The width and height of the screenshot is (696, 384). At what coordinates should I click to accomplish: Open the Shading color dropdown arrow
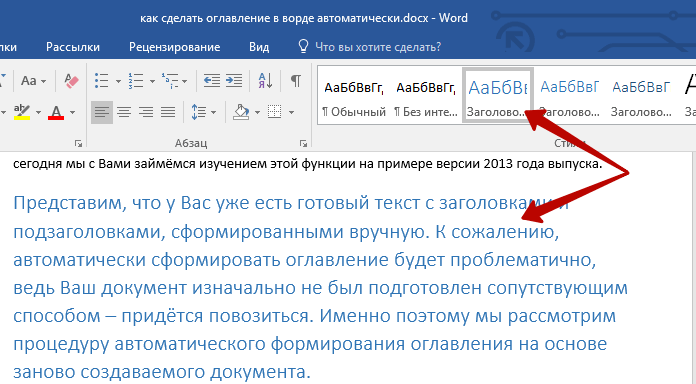(x=257, y=112)
